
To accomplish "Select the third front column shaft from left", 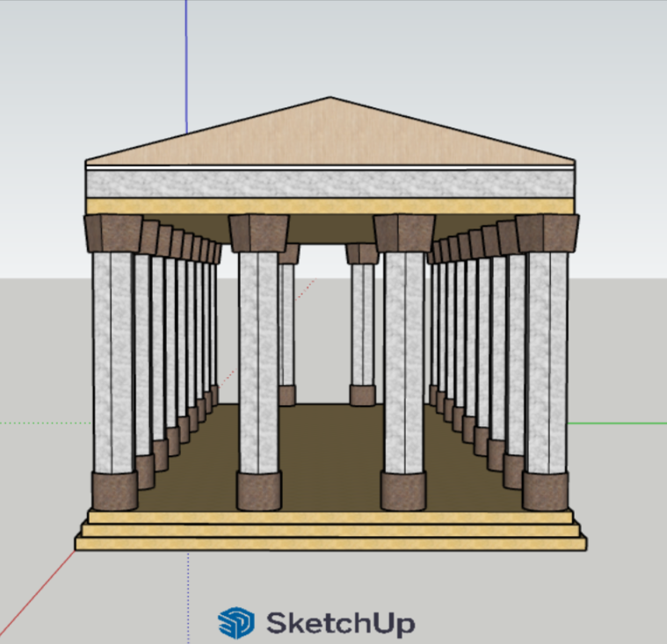I will point(403,363).
